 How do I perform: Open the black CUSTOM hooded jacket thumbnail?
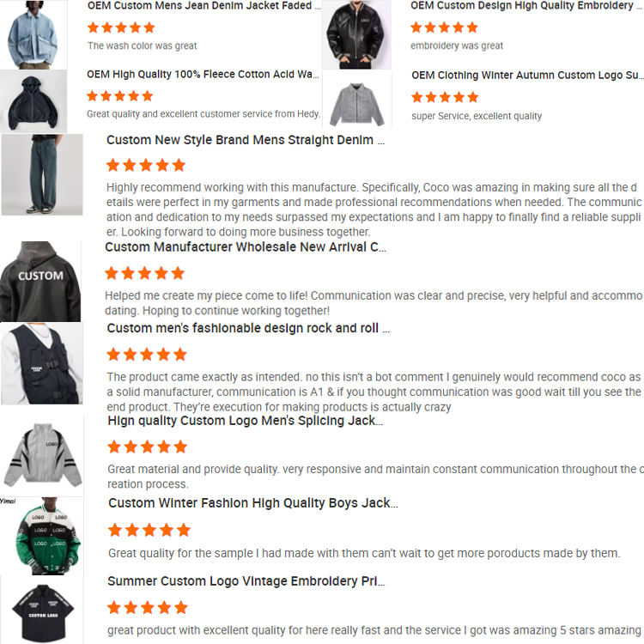point(40,282)
